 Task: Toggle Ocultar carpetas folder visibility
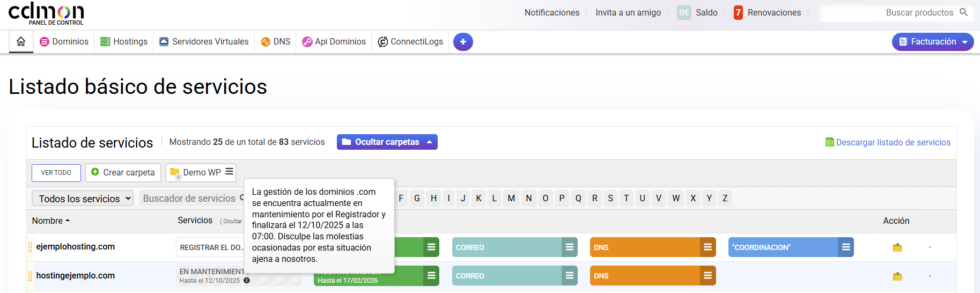(387, 142)
